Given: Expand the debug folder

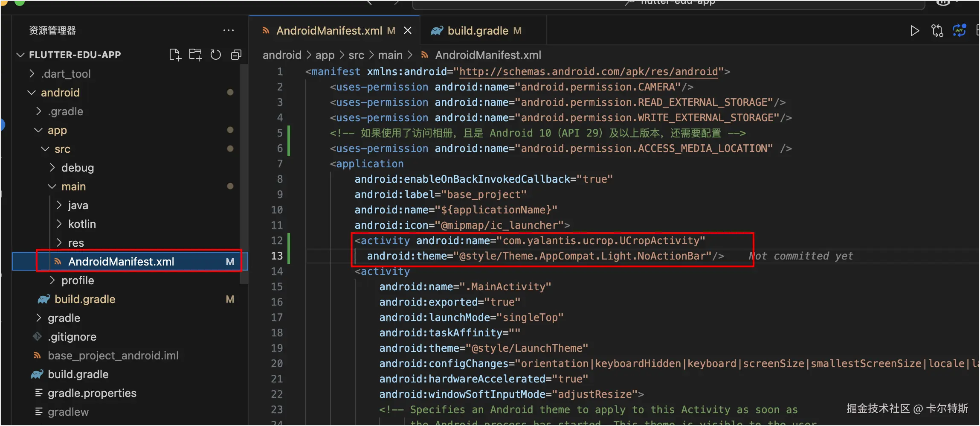Looking at the screenshot, I should pos(52,167).
